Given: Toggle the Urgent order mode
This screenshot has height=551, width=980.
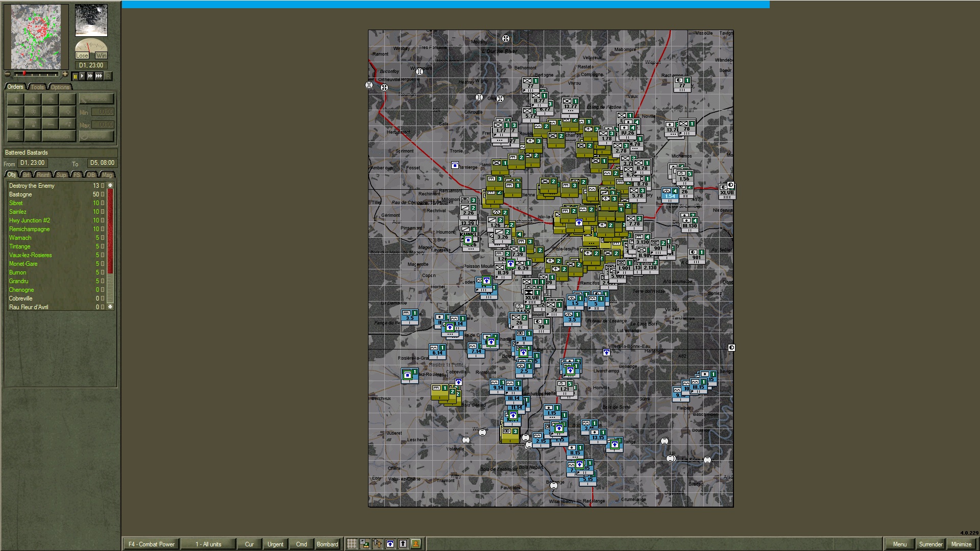Looking at the screenshot, I should [x=275, y=544].
